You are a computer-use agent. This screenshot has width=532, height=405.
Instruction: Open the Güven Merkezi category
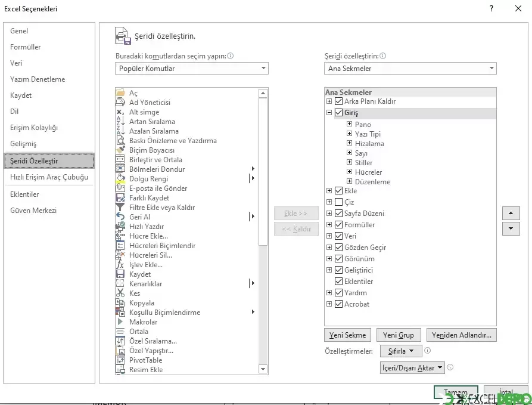click(49, 211)
